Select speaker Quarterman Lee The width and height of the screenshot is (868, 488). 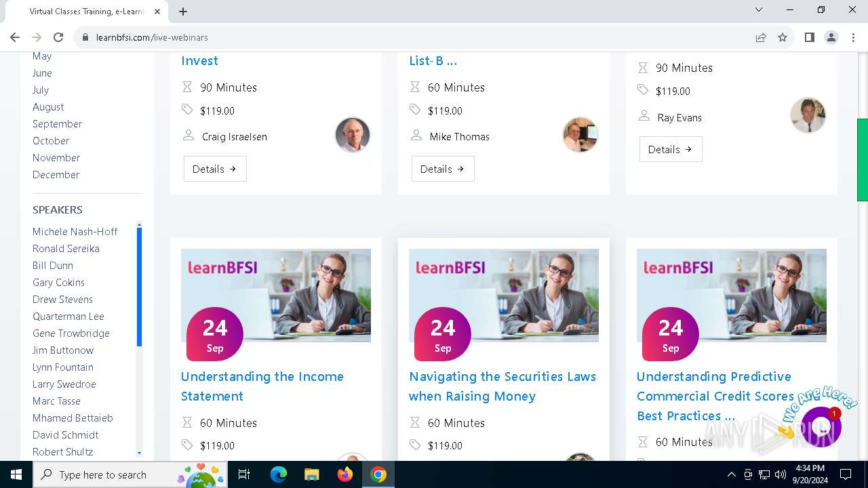pyautogui.click(x=68, y=317)
